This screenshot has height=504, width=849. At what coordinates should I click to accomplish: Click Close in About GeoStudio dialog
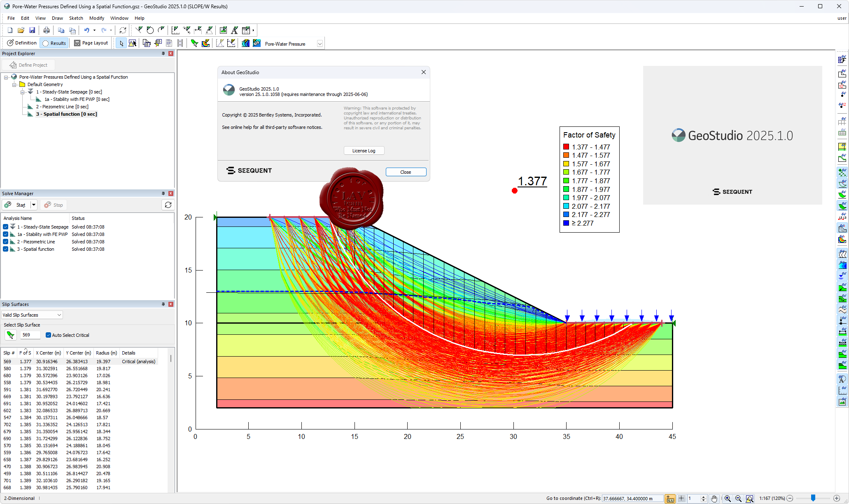(406, 172)
